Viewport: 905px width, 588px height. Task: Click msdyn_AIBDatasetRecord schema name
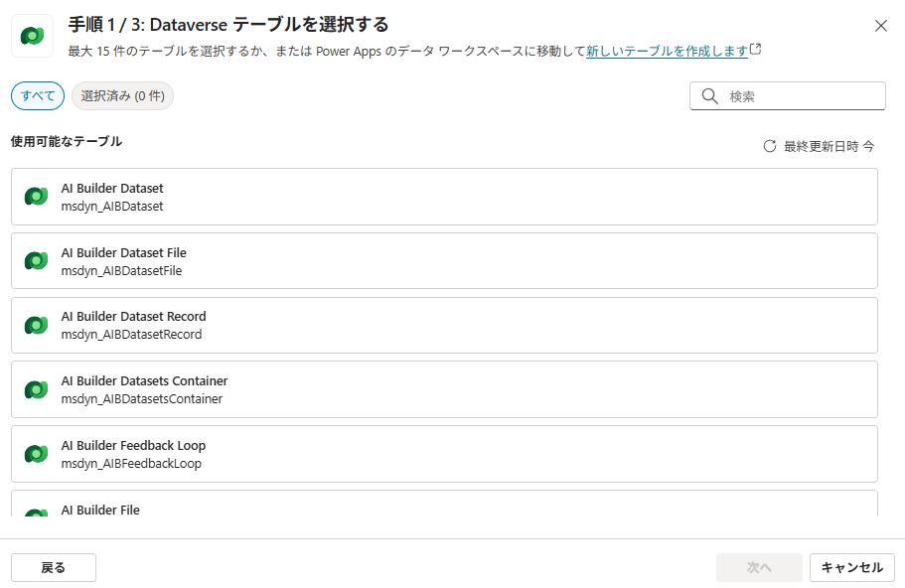click(x=131, y=334)
